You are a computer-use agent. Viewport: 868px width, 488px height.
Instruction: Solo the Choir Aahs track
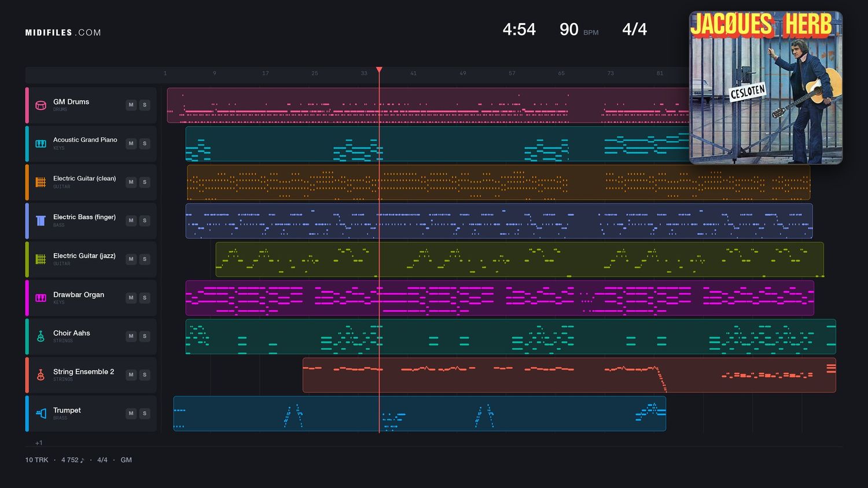point(145,336)
